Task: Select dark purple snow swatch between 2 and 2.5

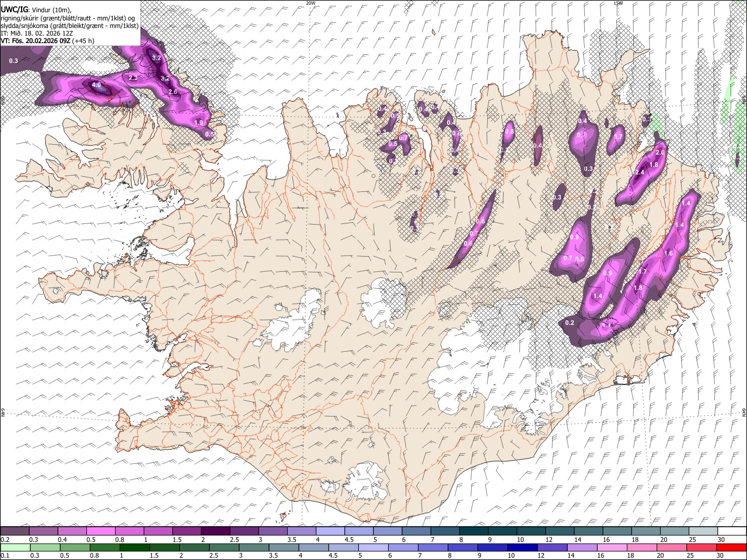Action: (215, 531)
